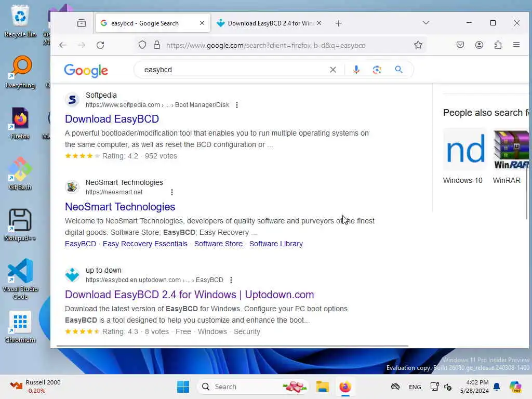Follow the Easy Recovery Essentials sitelink

pyautogui.click(x=145, y=244)
